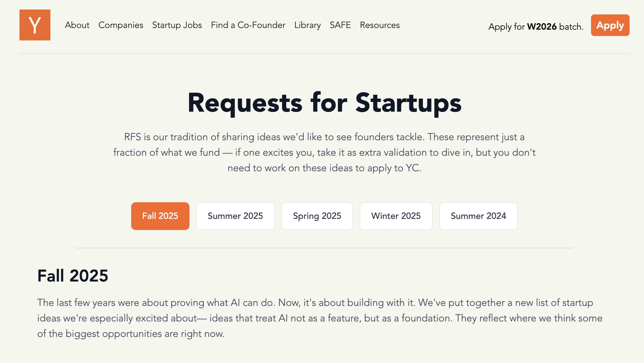Open the Library navigation item
The height and width of the screenshot is (363, 644).
307,25
